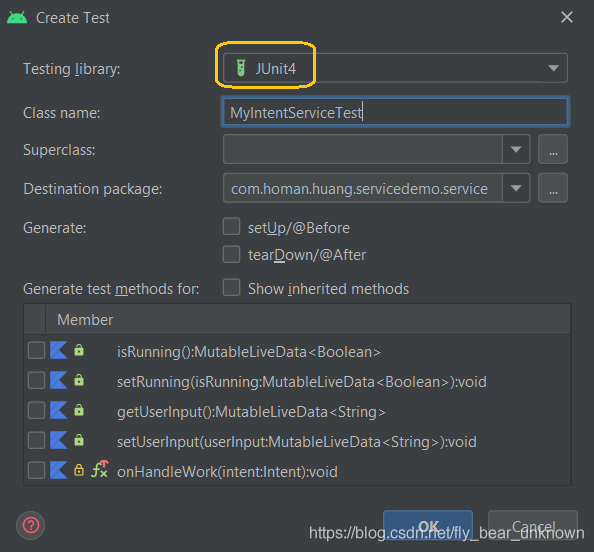Click Kotlin icon beside getUserInput() row
The height and width of the screenshot is (552, 594).
pyautogui.click(x=59, y=410)
